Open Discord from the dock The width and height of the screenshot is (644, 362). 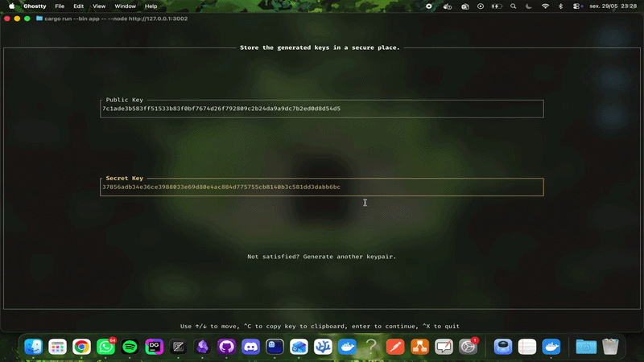250,347
